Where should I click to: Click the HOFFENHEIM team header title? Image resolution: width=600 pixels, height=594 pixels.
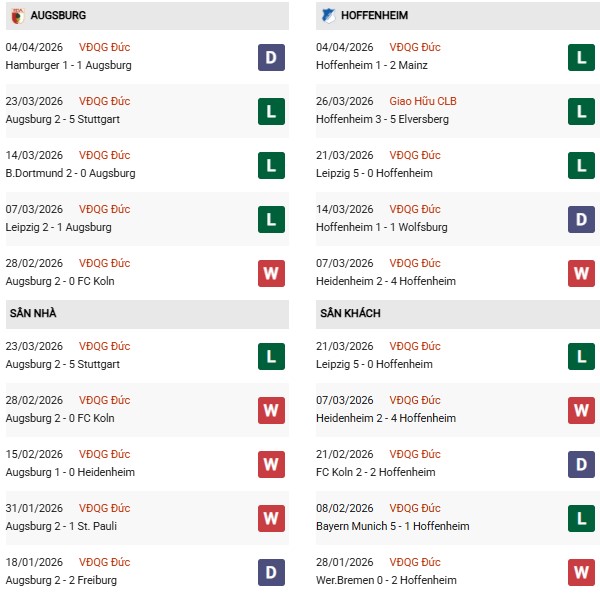point(374,16)
